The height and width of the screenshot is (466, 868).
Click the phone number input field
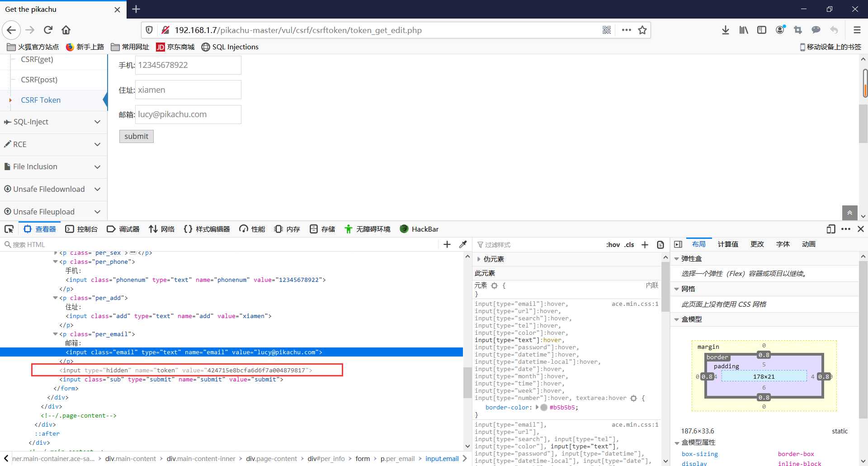189,65
